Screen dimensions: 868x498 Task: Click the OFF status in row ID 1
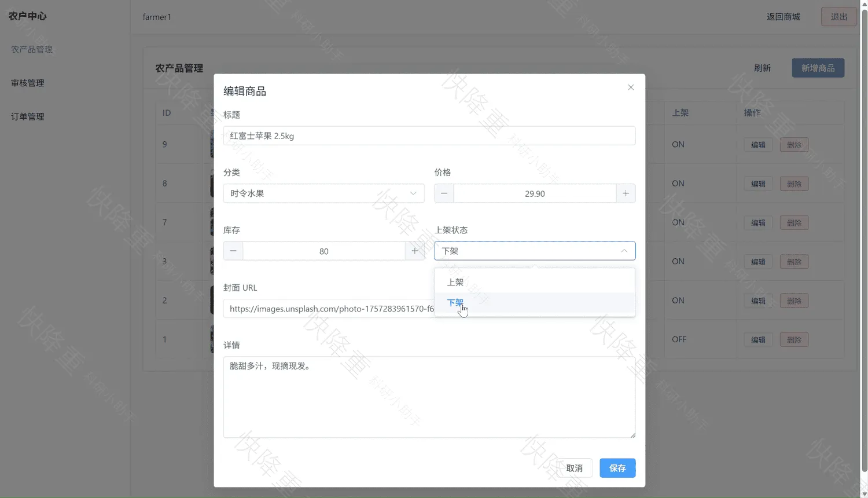tap(679, 339)
